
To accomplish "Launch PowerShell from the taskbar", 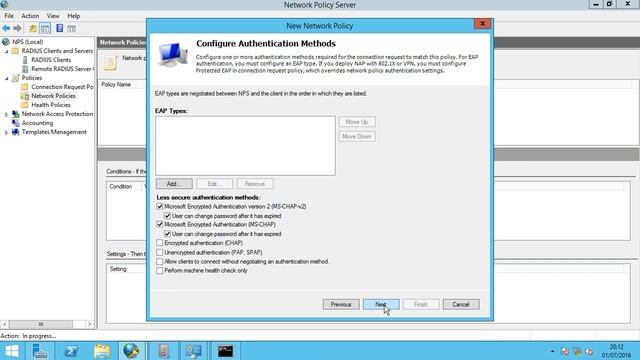I will [71, 351].
